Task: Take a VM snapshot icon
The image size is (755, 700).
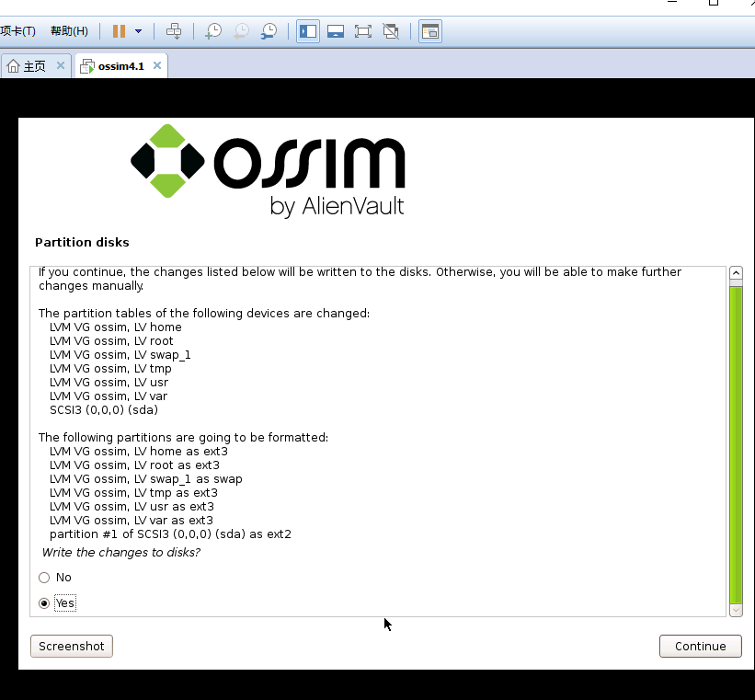Action: point(213,31)
